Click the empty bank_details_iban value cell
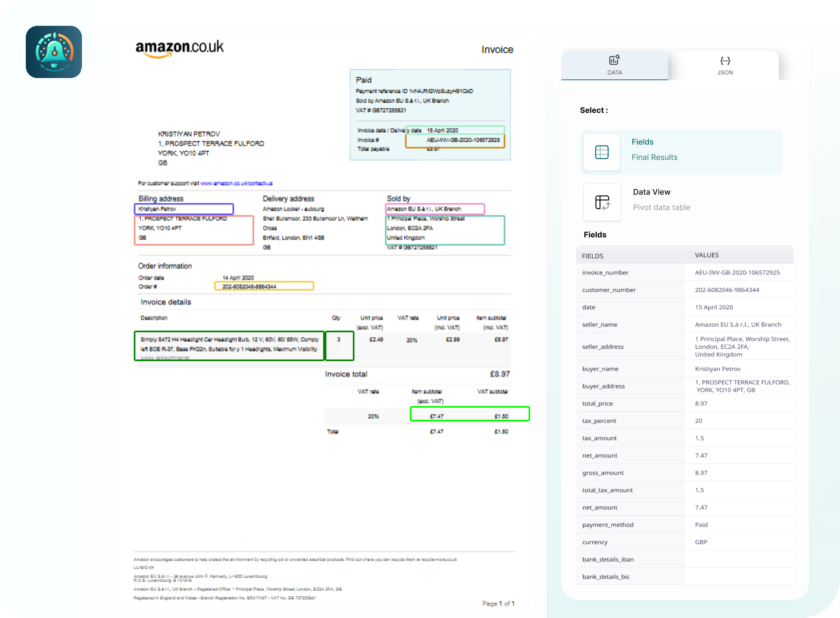Screen dimensions: 840x618 739,559
